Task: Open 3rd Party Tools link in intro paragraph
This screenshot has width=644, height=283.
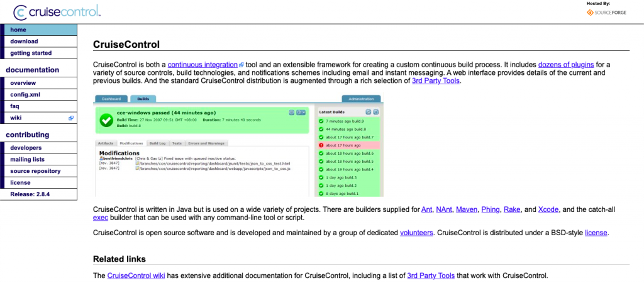Action: (x=436, y=81)
